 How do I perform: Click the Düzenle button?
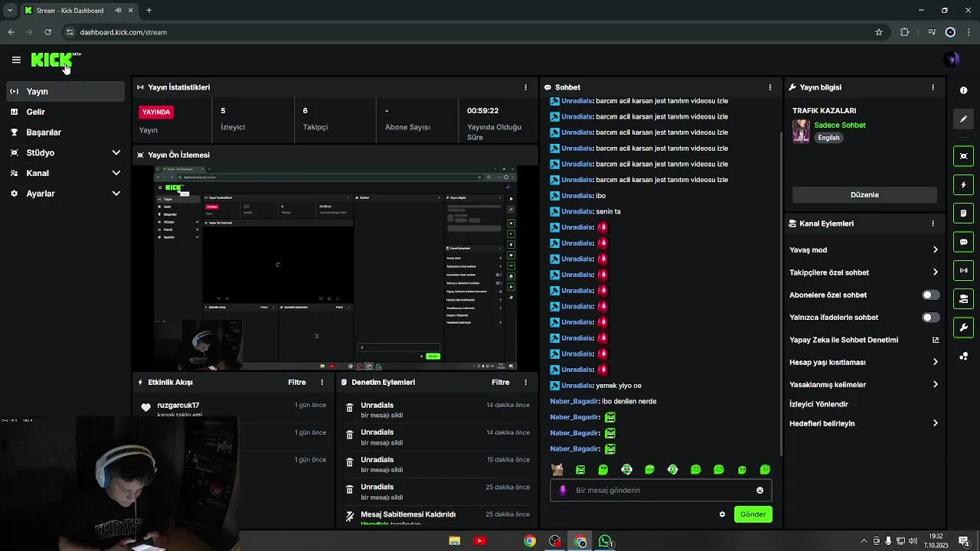click(864, 195)
